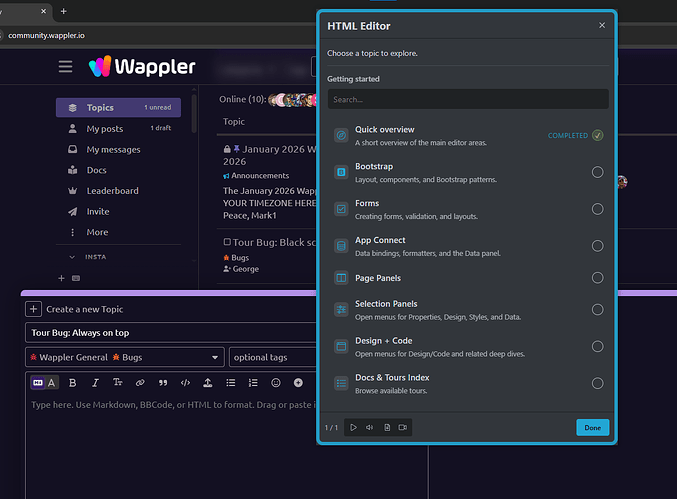Click the Bold formatting icon
This screenshot has width=677, height=499.
(74, 382)
